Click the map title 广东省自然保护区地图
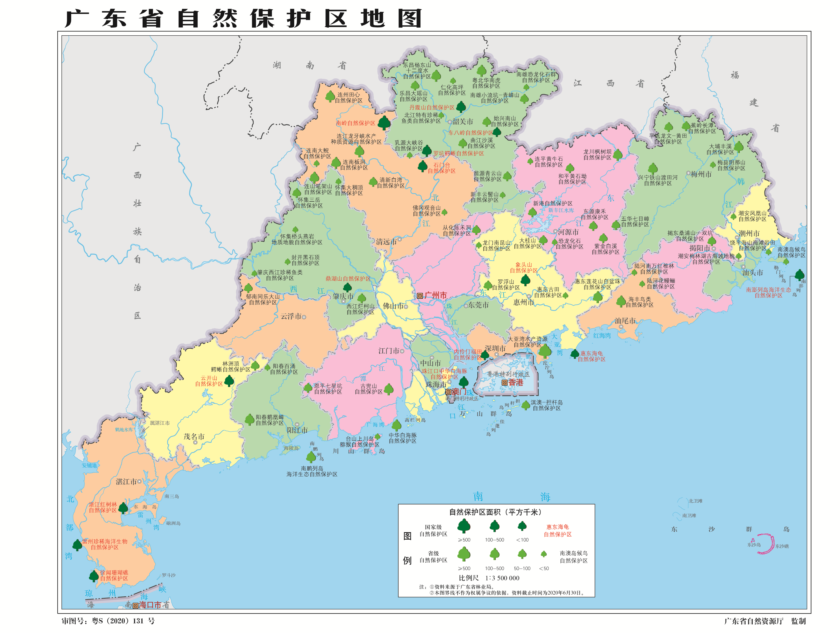 [243, 18]
